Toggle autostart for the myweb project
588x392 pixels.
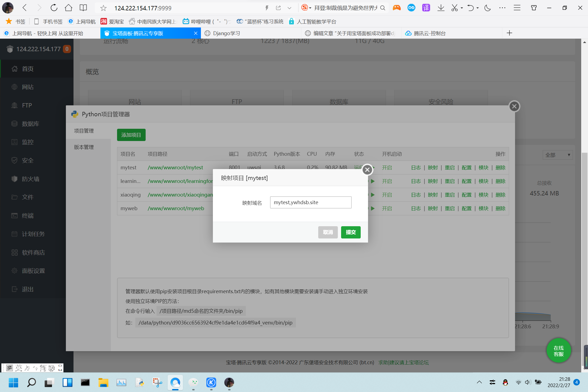tap(387, 209)
